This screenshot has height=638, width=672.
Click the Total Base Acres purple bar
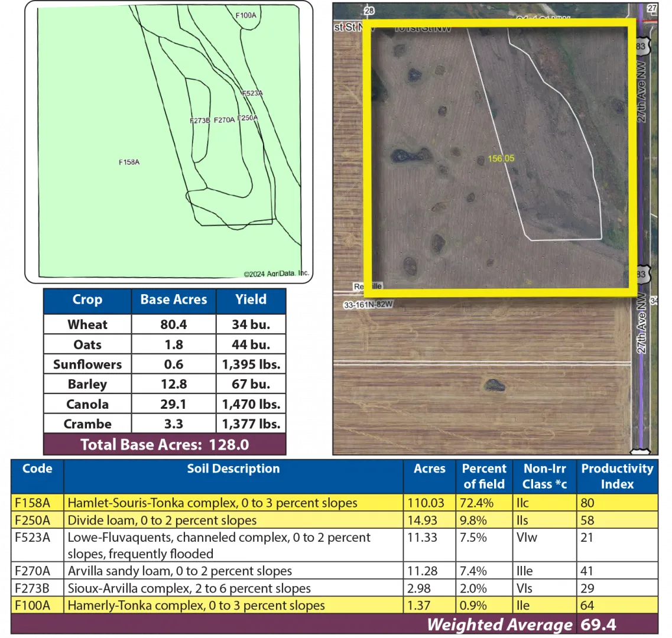[165, 444]
